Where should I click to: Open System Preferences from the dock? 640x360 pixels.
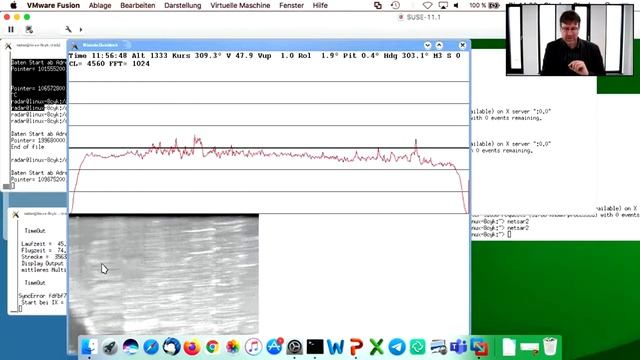[294, 347]
